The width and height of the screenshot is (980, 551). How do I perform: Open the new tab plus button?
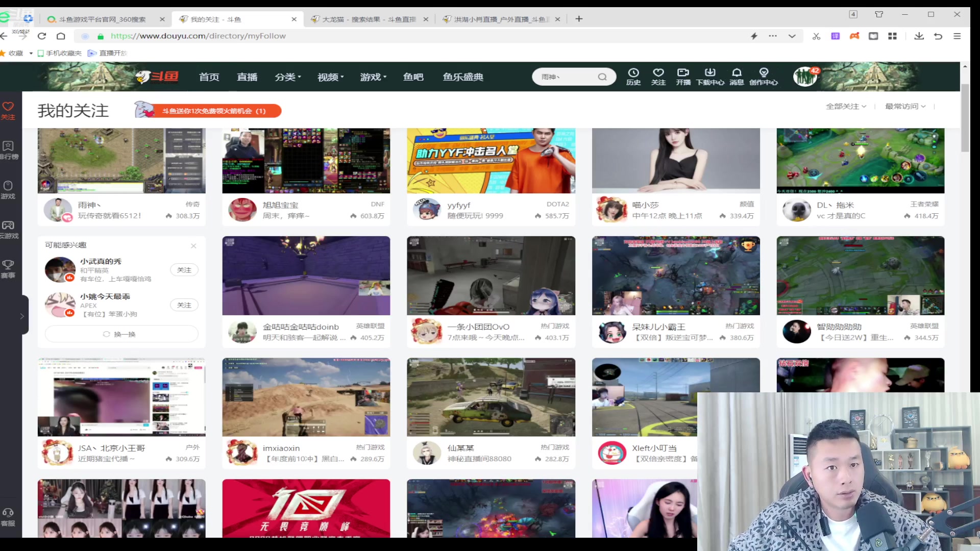[x=579, y=19]
